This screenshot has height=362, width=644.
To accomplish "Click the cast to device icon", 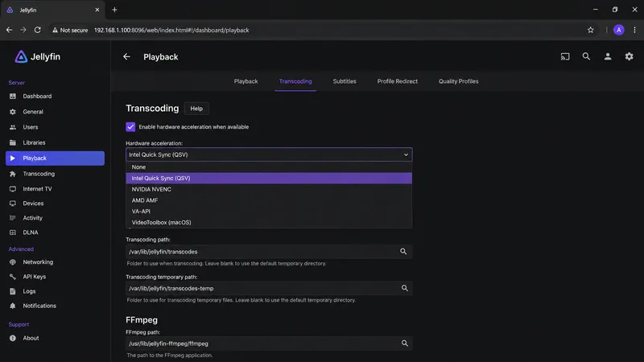I will [x=565, y=56].
